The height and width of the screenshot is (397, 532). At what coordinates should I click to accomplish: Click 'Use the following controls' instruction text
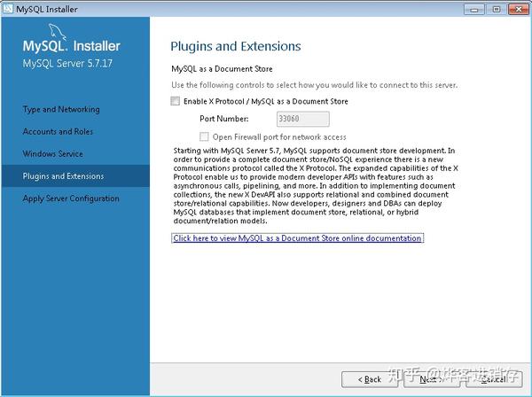click(314, 85)
